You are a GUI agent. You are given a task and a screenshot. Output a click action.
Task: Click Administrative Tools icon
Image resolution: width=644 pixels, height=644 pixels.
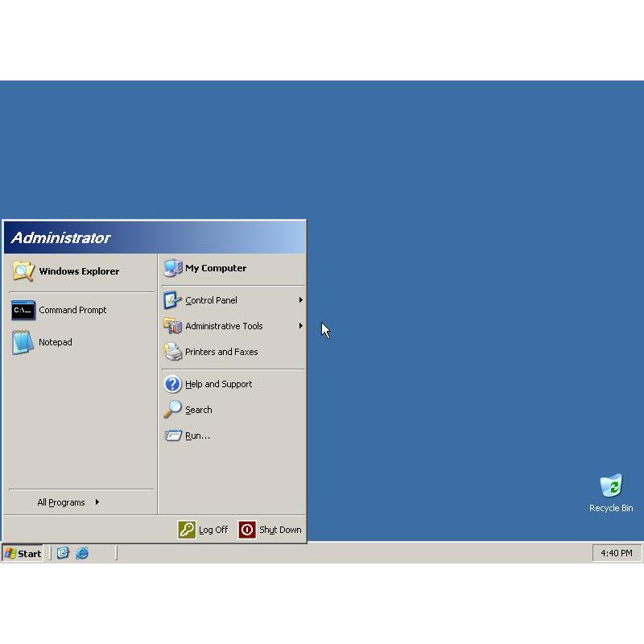172,326
